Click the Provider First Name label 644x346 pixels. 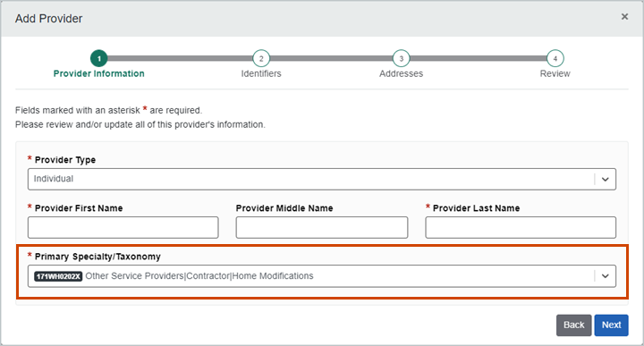79,208
